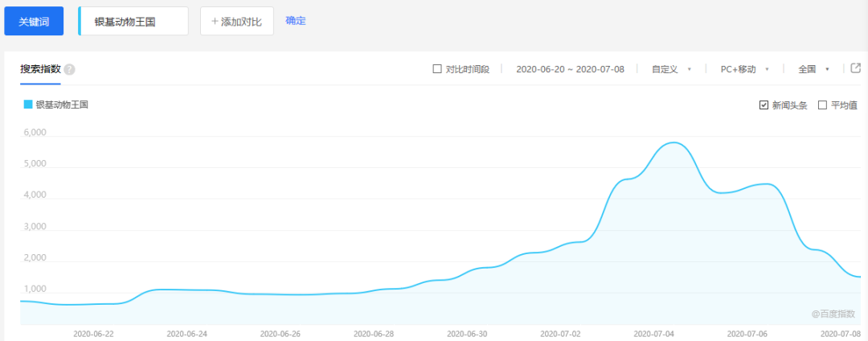Click the 银基动物王国 keyword input field
The width and height of the screenshot is (868, 341).
[x=133, y=21]
